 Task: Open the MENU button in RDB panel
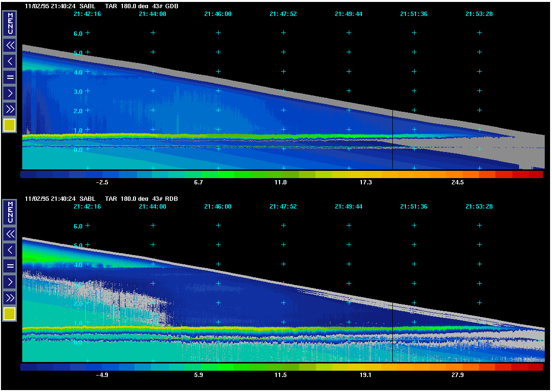(x=10, y=212)
